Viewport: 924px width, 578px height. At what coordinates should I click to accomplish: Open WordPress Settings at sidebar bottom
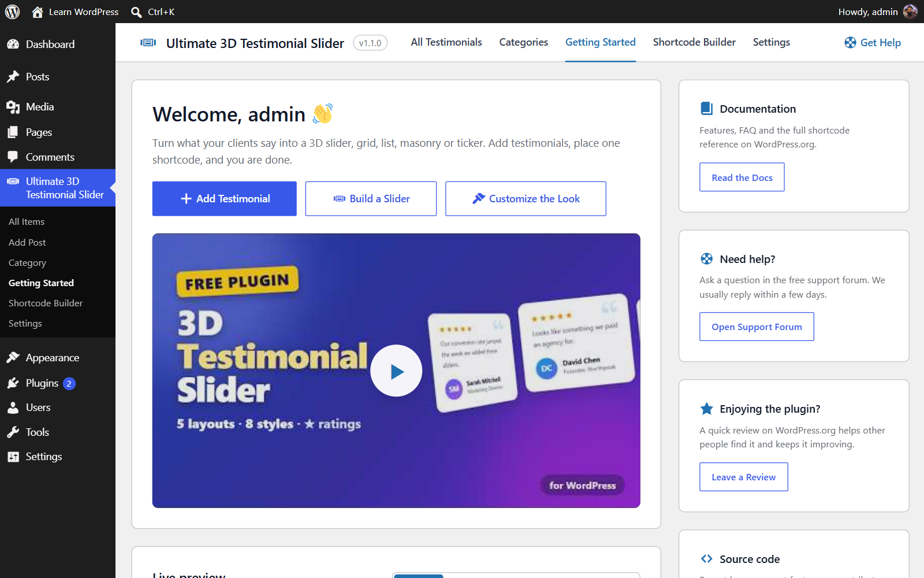[58, 457]
